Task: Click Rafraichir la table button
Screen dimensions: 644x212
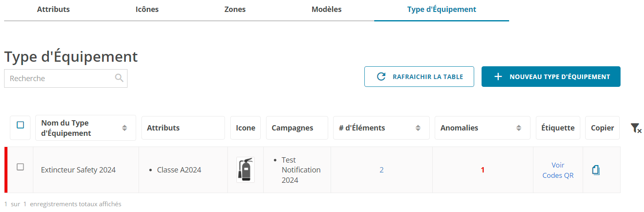Action: click(419, 77)
